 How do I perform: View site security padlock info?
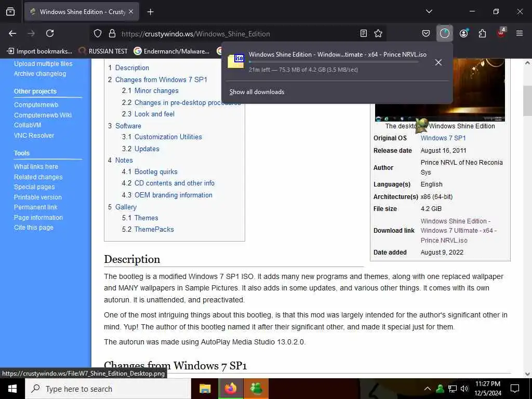pos(112,33)
